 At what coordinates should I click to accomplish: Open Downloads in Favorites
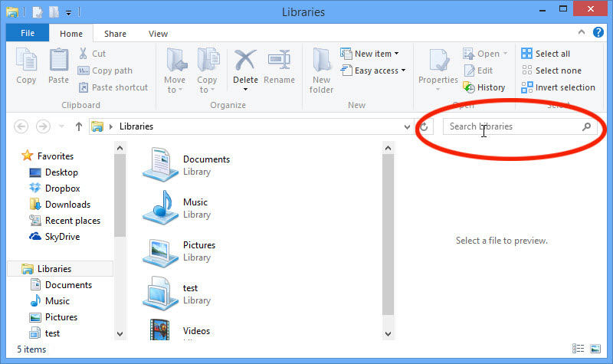[x=60, y=205]
